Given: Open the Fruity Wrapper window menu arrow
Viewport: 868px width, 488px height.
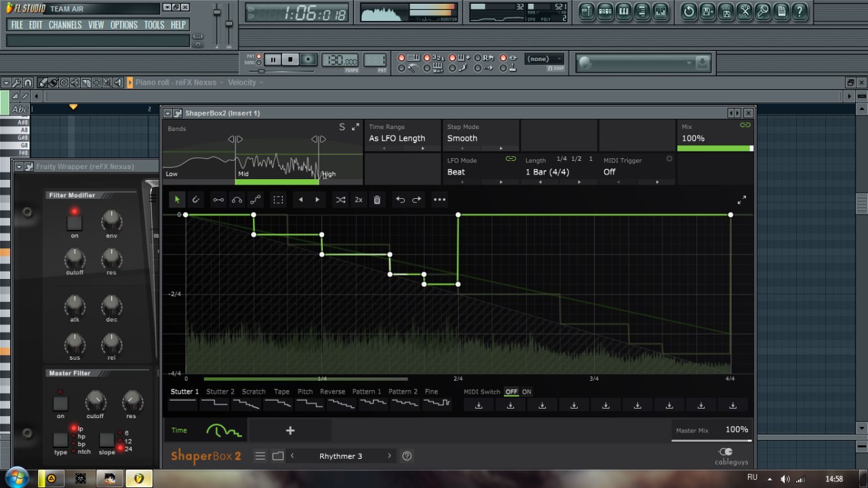Looking at the screenshot, I should click(19, 167).
